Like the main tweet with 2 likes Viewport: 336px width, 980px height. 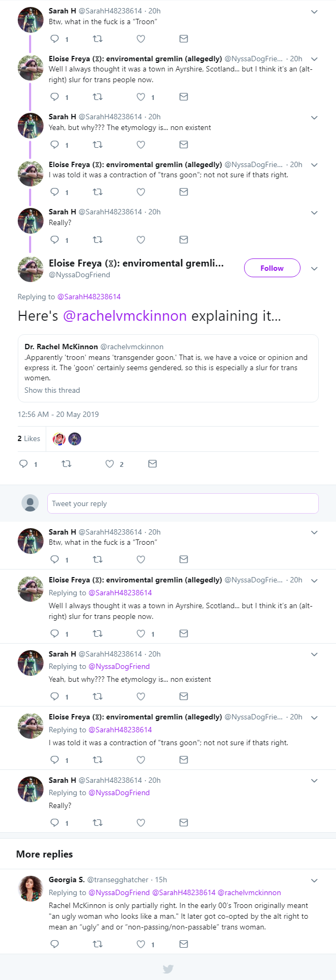tap(110, 464)
